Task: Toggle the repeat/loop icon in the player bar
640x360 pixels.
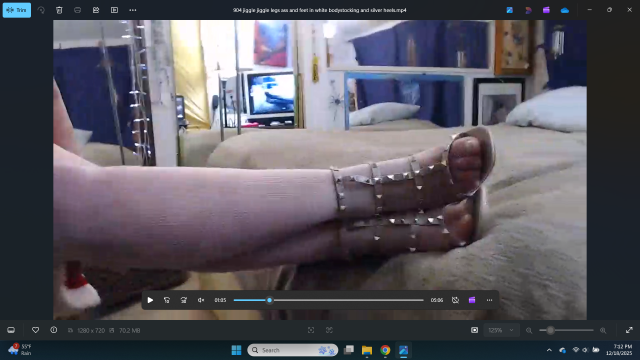Action: [455, 300]
